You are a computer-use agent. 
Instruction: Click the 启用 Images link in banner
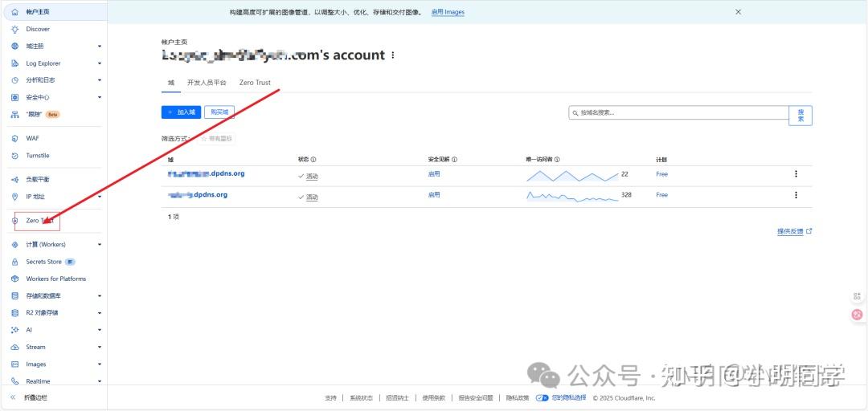click(448, 11)
